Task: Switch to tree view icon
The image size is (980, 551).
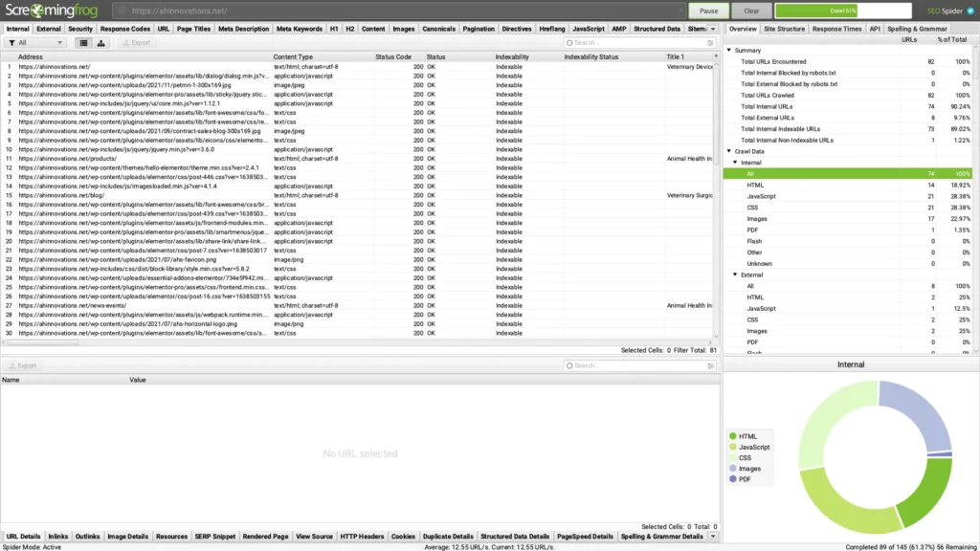Action: pyautogui.click(x=100, y=43)
